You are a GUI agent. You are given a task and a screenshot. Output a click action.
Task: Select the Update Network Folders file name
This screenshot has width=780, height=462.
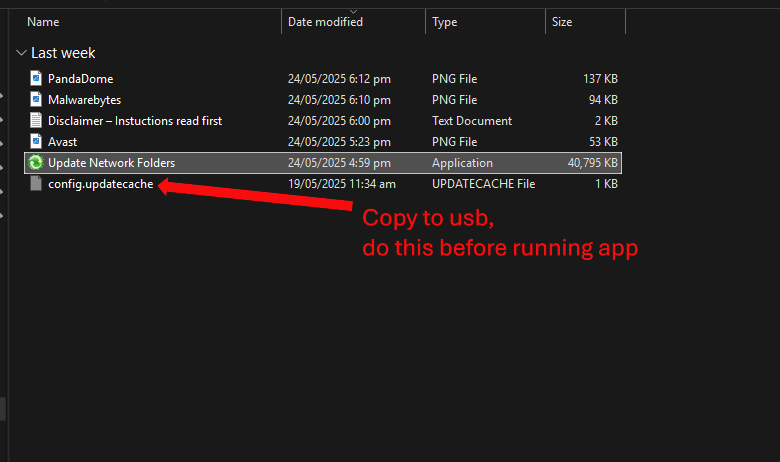tap(111, 163)
